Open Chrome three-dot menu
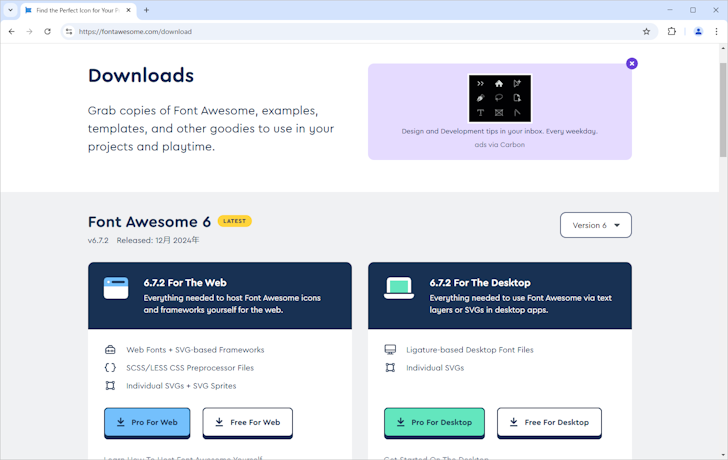 716,32
